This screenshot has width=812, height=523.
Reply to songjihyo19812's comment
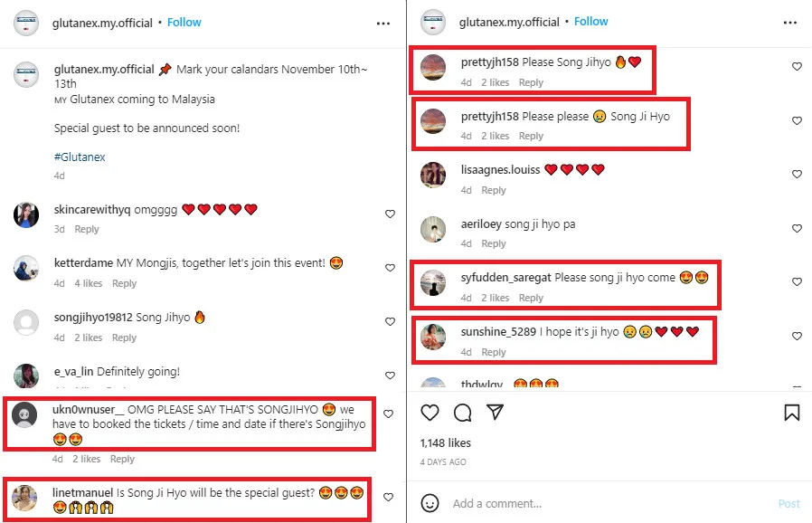tap(124, 338)
